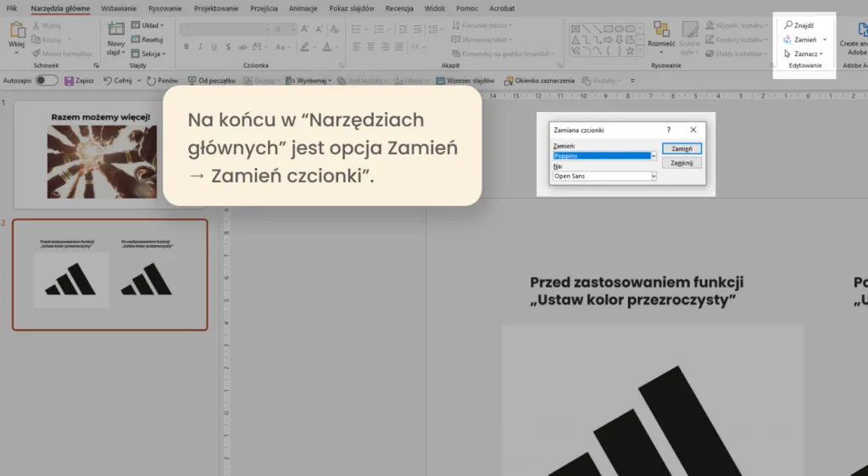Click the text highlight color pen icon

[304, 48]
